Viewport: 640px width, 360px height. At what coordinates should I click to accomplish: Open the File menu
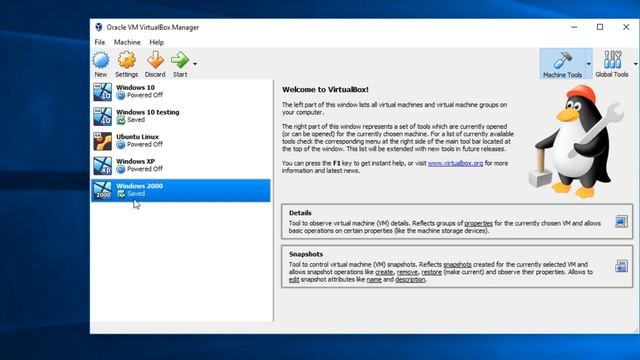pos(100,42)
